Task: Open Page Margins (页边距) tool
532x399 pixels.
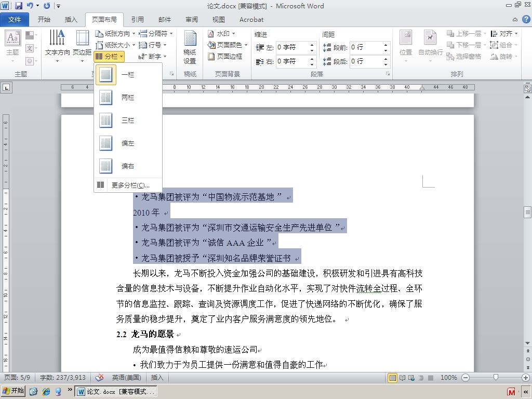Action: click(82, 46)
